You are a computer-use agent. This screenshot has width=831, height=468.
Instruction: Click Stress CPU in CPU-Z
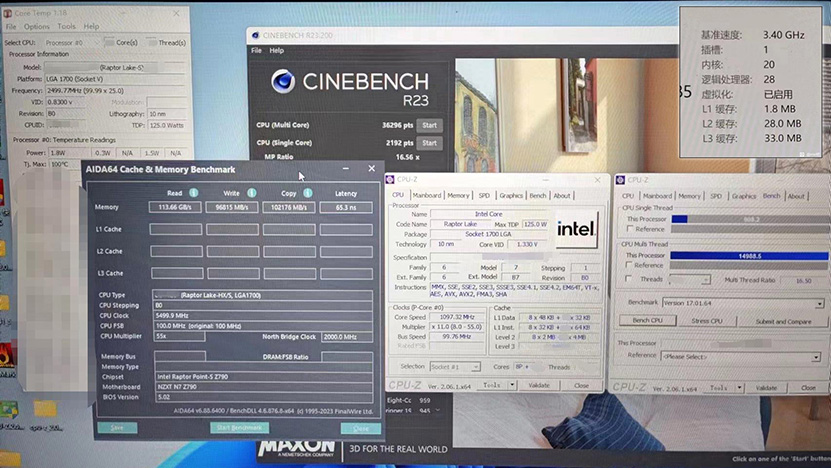click(707, 321)
